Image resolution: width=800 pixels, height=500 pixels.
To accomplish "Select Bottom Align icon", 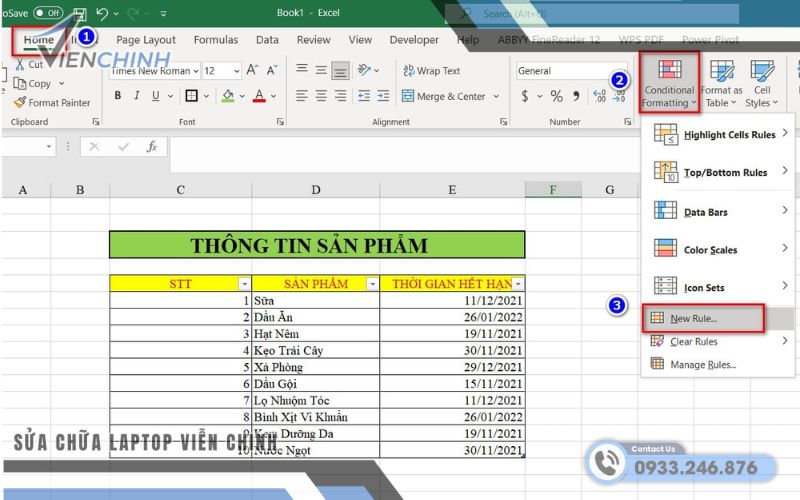I will (340, 71).
